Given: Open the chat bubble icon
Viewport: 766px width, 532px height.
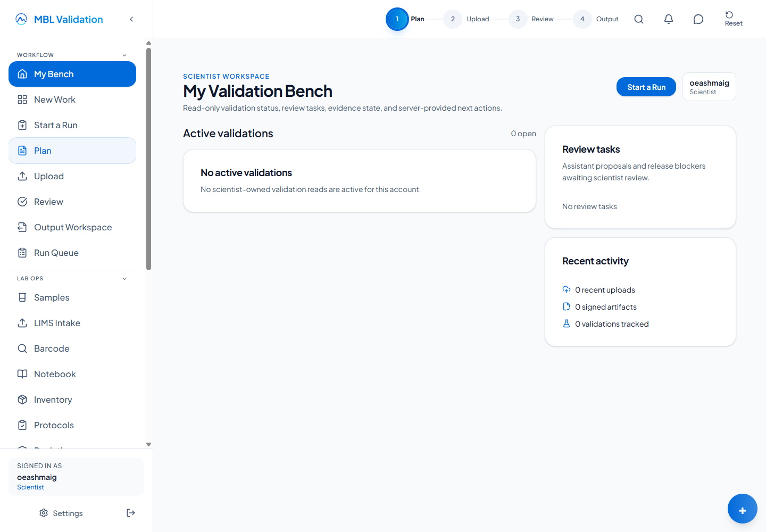Looking at the screenshot, I should pos(698,19).
